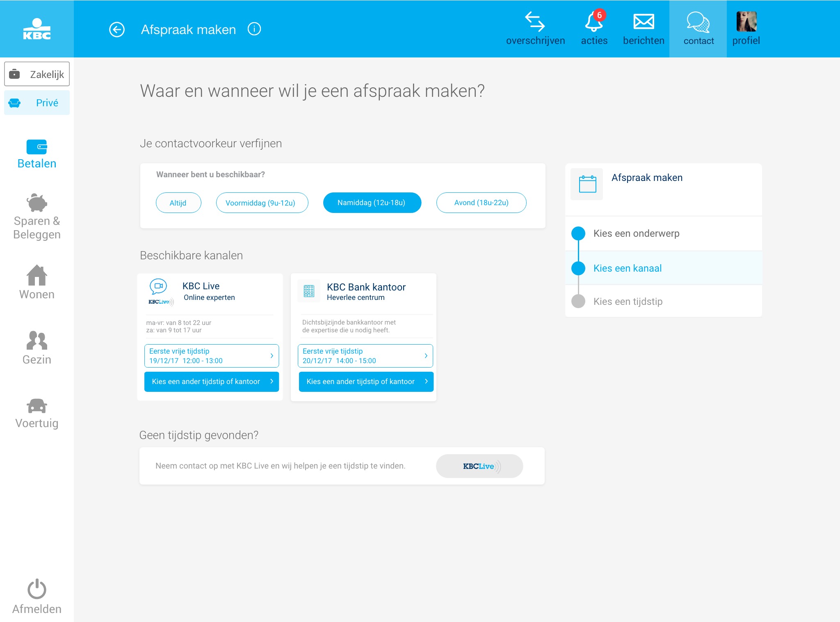
Task: Click the KBC logo in top corner
Action: click(37, 29)
